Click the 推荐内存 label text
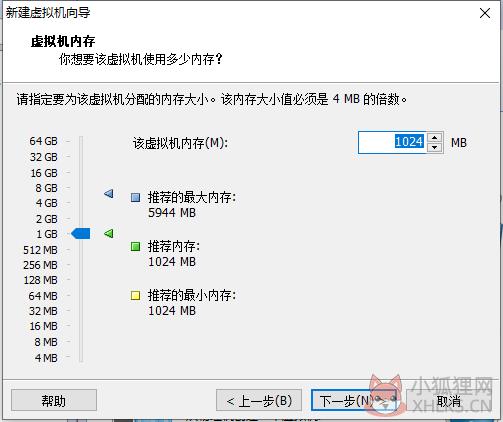 click(174, 246)
